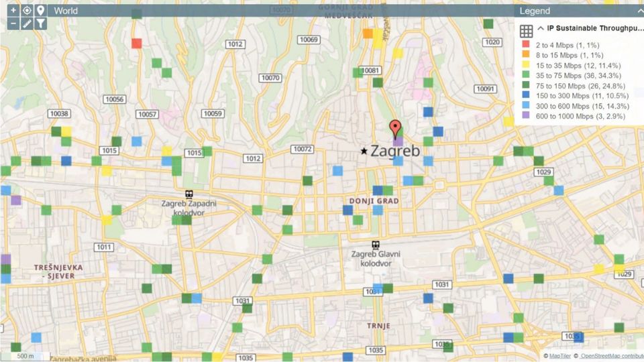This screenshot has width=644, height=362.
Task: Click the red location pin over Zagreb
Action: tap(395, 129)
